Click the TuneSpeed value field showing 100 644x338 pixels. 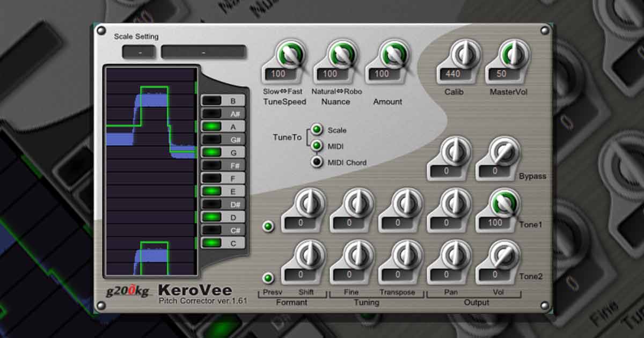[x=283, y=74]
